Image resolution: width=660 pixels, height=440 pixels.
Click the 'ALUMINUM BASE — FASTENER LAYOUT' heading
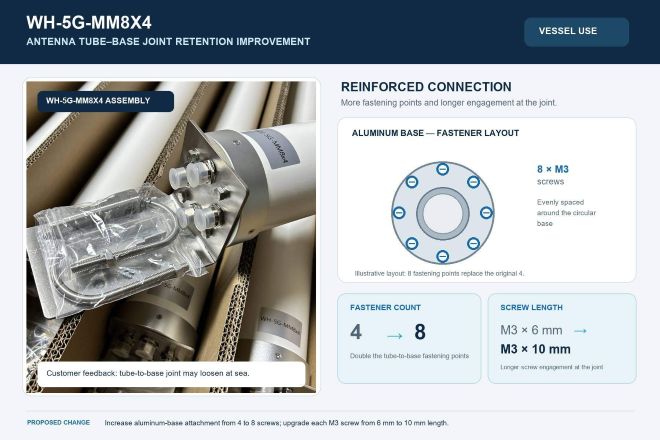(435, 133)
